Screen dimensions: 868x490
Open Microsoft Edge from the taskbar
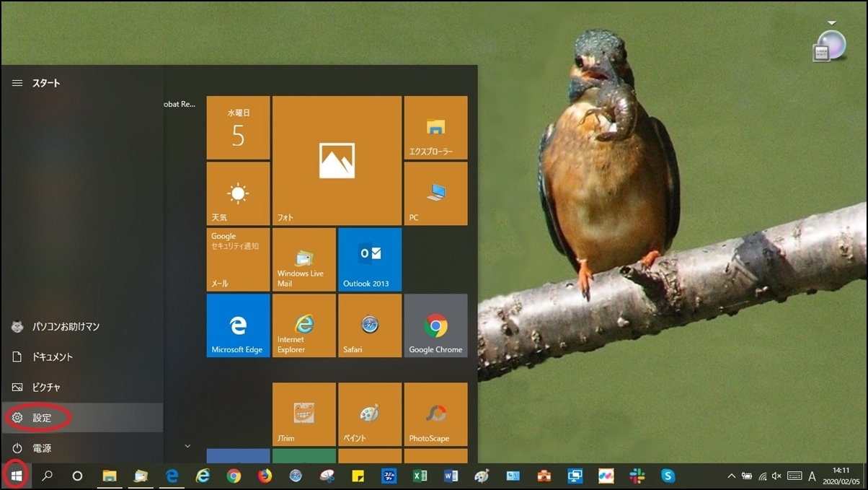[172, 476]
